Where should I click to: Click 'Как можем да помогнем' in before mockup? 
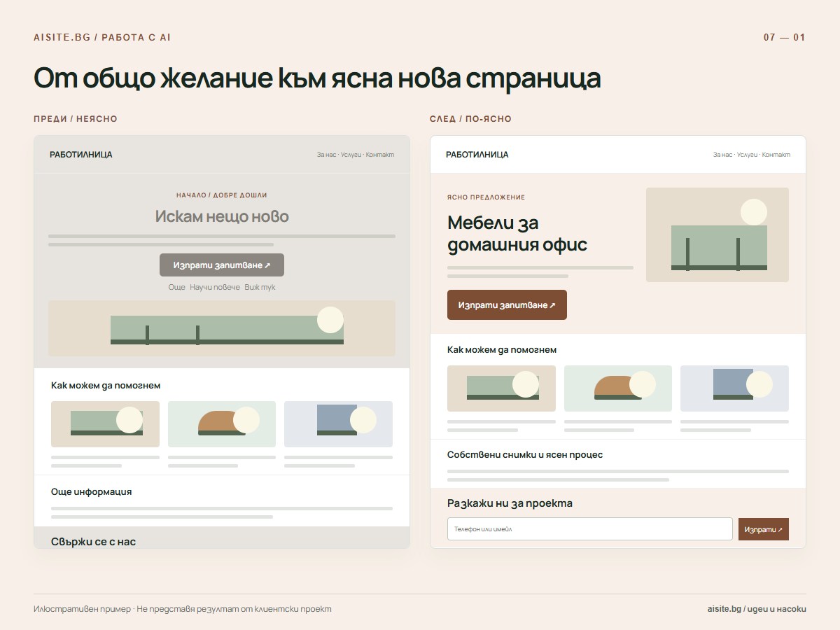[x=106, y=386]
